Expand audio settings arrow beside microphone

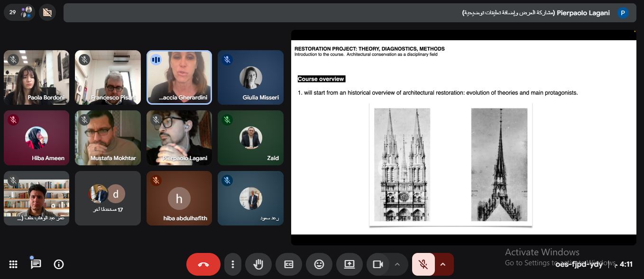pyautogui.click(x=443, y=264)
